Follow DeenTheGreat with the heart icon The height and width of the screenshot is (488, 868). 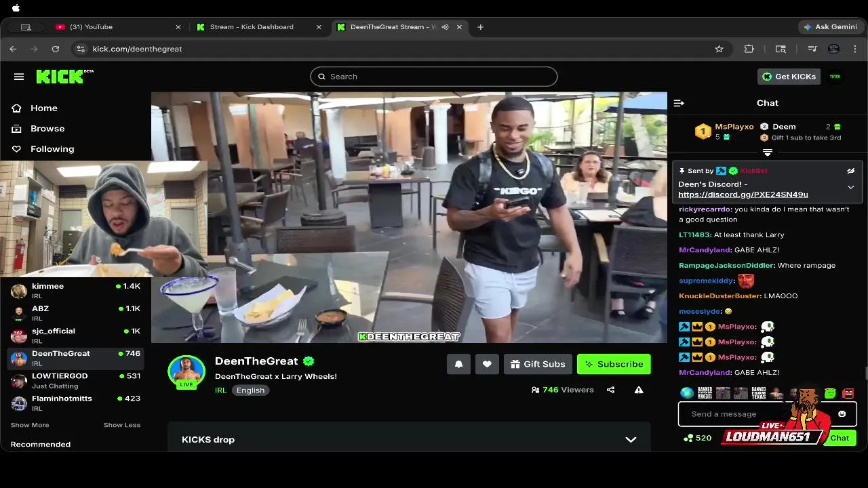[487, 364]
